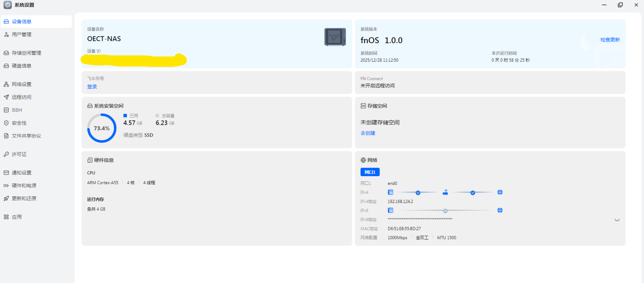Click the memory value 条共 4 GB
The height and width of the screenshot is (283, 644).
(96, 209)
